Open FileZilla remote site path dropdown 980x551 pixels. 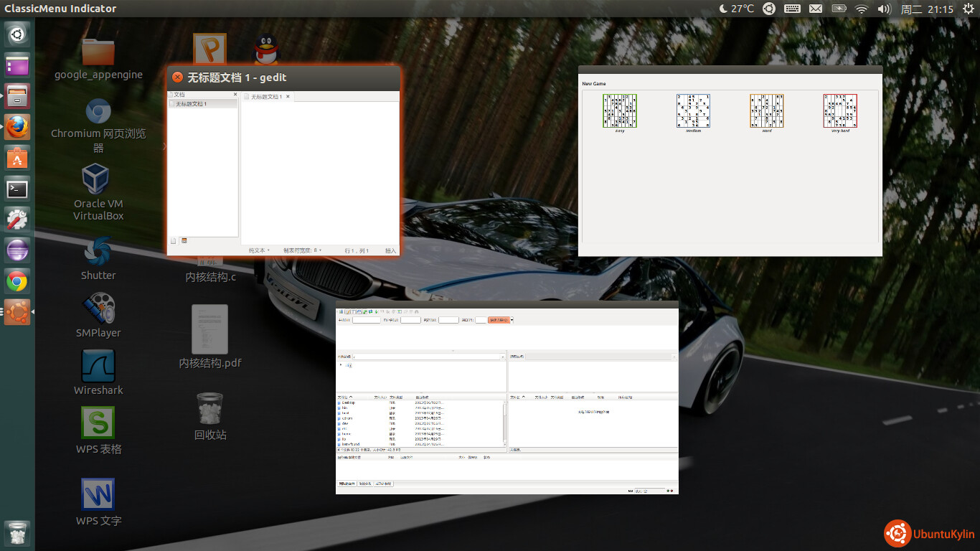[x=674, y=357]
